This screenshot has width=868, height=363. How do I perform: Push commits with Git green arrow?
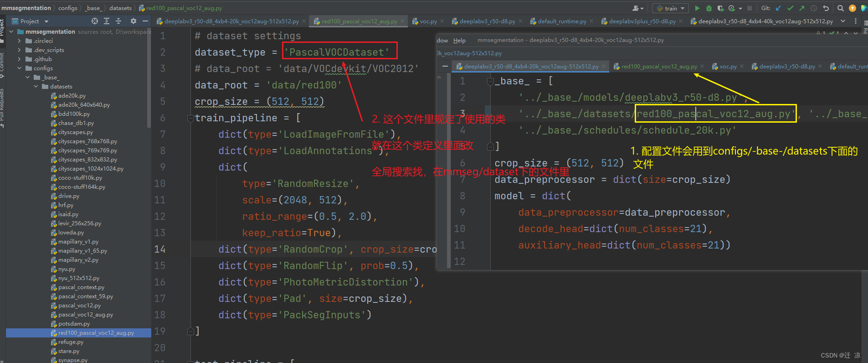click(x=802, y=8)
